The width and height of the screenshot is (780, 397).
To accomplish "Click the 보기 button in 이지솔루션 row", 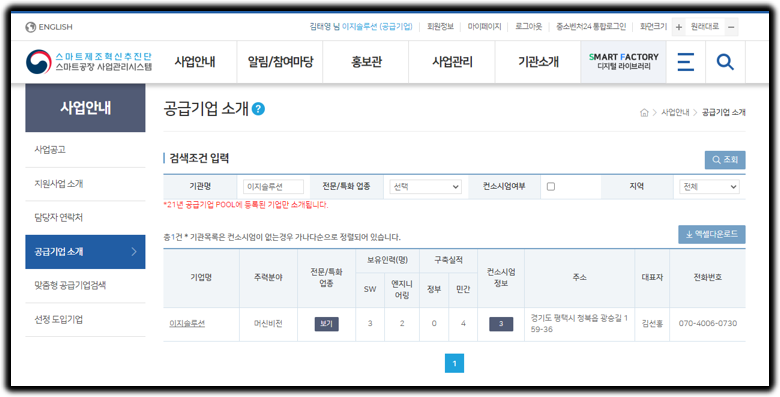I will (326, 324).
